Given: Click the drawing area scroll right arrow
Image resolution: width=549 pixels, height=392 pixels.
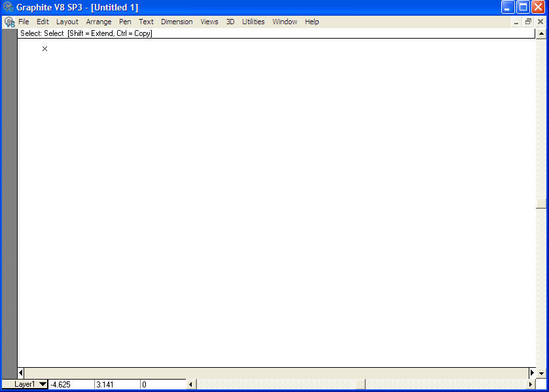Looking at the screenshot, I should (532, 373).
